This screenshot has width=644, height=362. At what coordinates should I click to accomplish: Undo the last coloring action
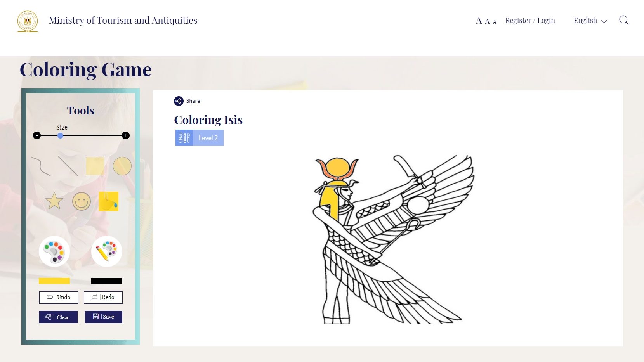[x=59, y=298]
